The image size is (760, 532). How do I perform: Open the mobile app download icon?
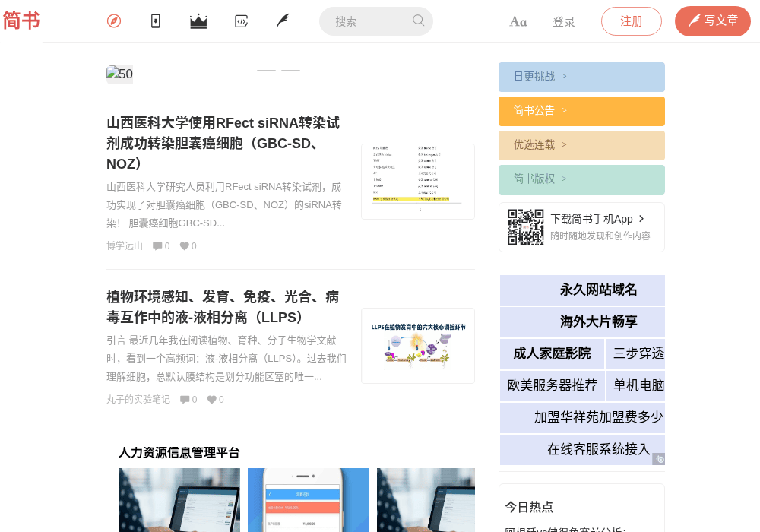point(156,21)
